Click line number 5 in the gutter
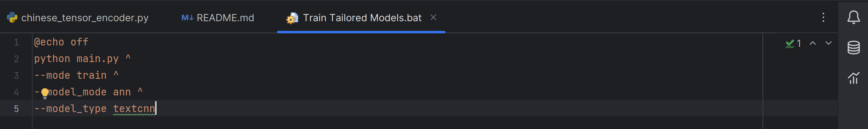This screenshot has width=868, height=129. [16, 109]
